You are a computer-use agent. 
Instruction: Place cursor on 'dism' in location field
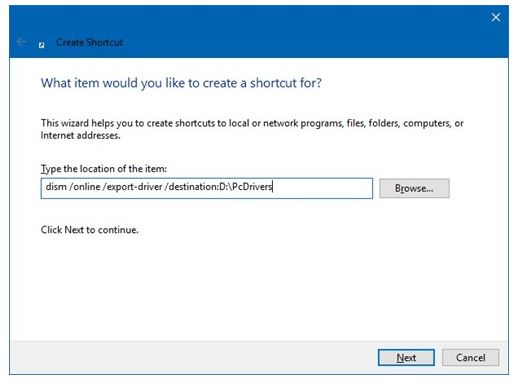point(56,187)
